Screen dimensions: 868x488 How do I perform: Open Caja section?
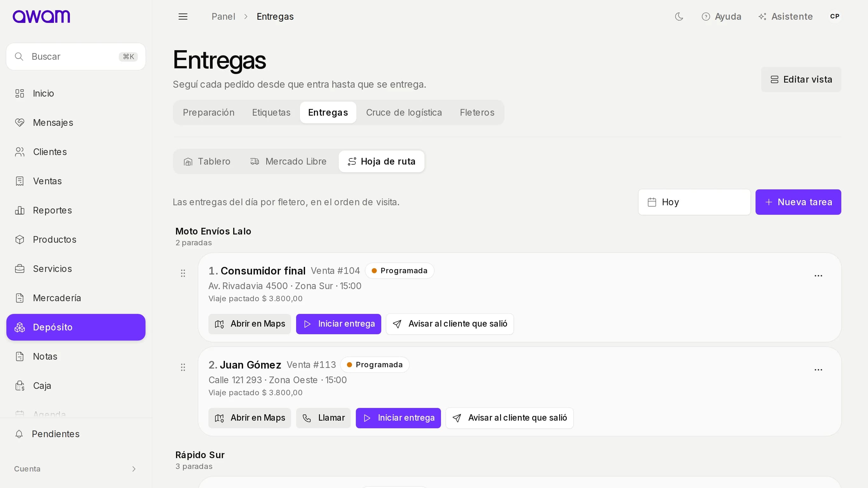pyautogui.click(x=76, y=386)
